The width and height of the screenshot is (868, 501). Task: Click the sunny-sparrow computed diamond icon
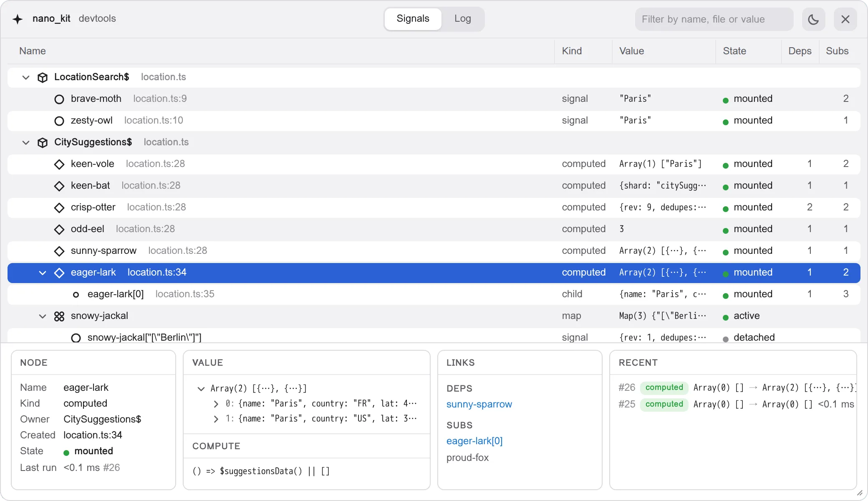(59, 251)
